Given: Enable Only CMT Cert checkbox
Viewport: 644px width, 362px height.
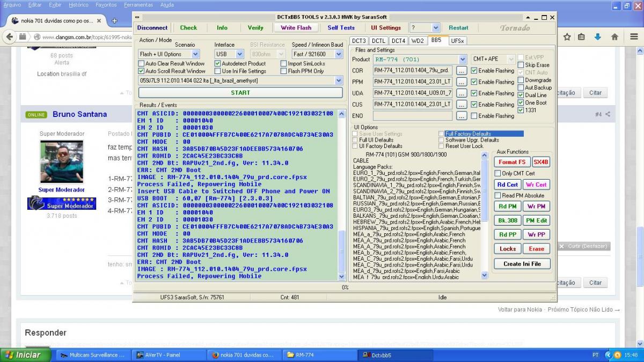Looking at the screenshot, I should (497, 173).
